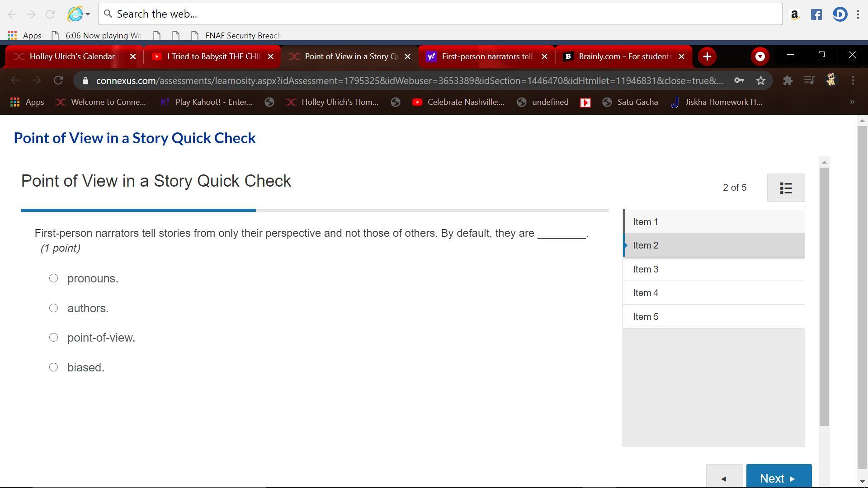Click the Search the web field
Image resolution: width=868 pixels, height=488 pixels.
click(x=440, y=14)
